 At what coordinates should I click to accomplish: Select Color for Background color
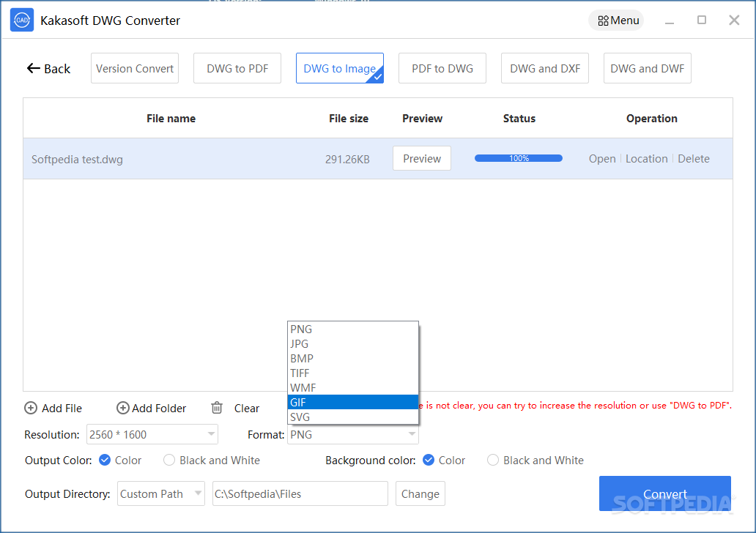point(428,460)
